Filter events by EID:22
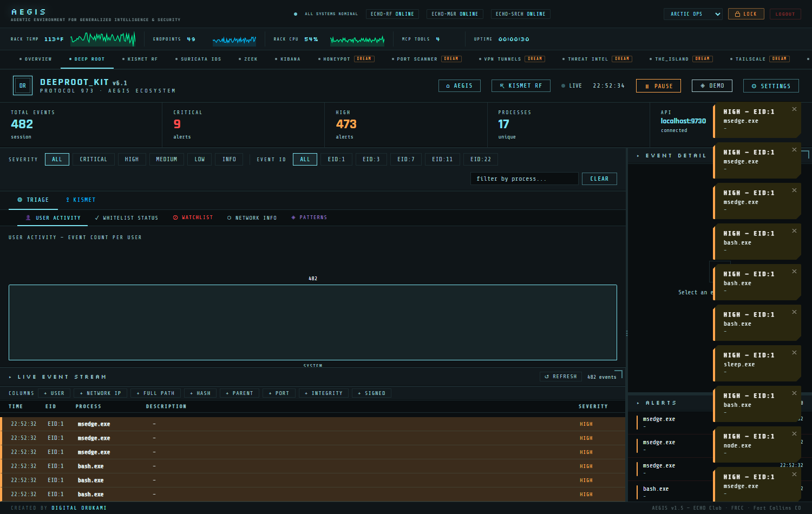Screen dimensions: 812x514 (481, 159)
